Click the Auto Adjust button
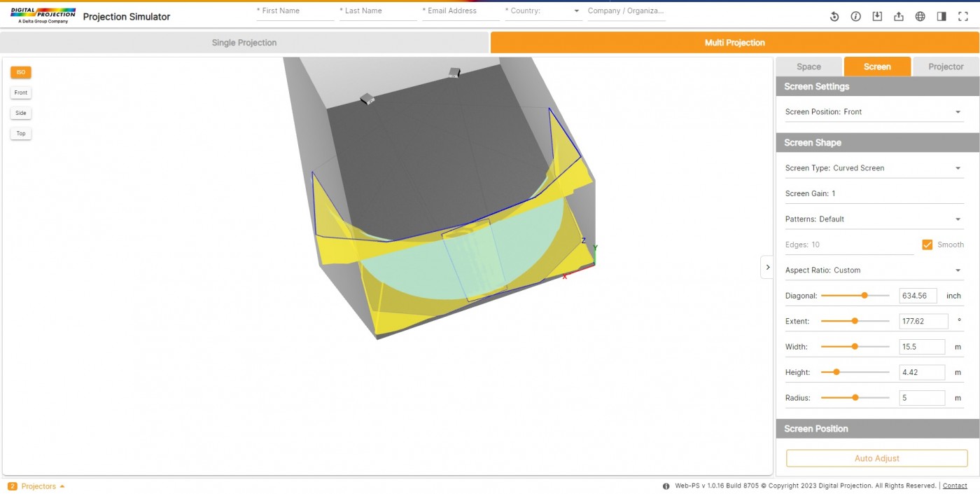The height and width of the screenshot is (494, 980). coord(877,458)
